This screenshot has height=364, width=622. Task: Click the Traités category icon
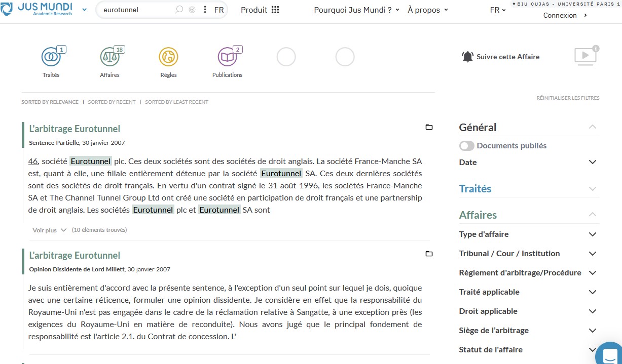click(x=51, y=57)
